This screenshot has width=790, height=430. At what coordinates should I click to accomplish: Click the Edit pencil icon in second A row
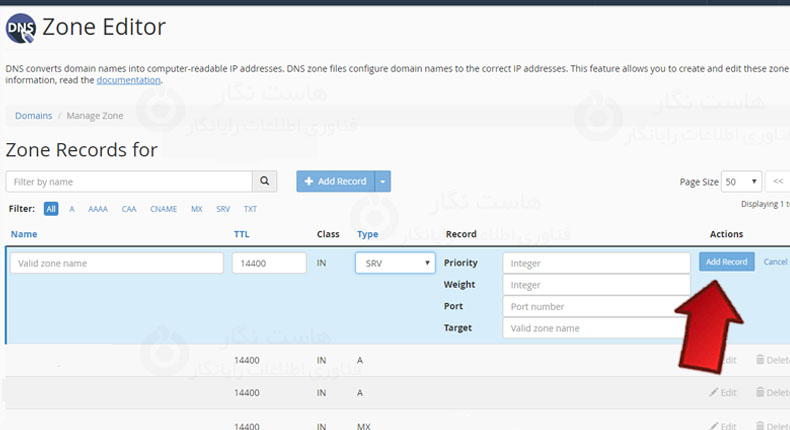tap(713, 393)
